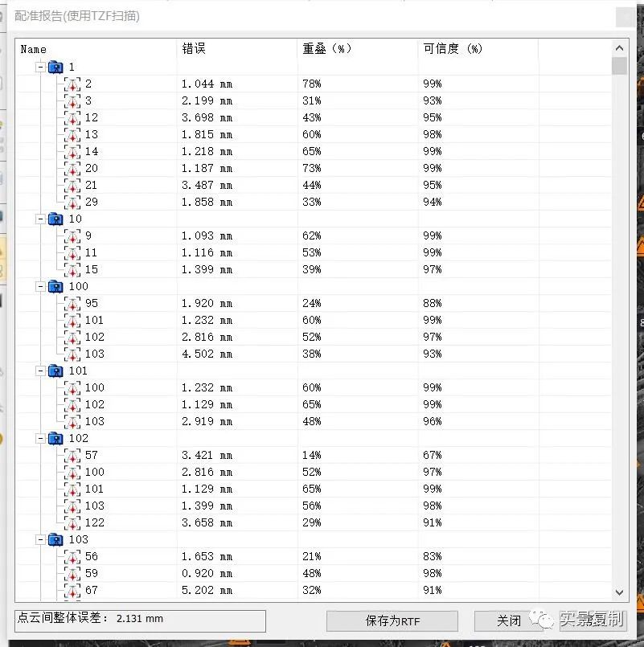Select error value 3.421 mm
This screenshot has height=647, width=644.
click(207, 456)
